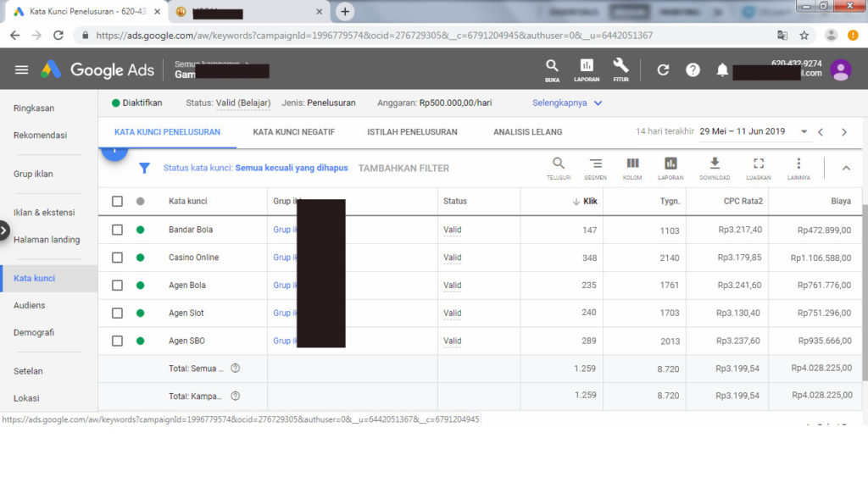This screenshot has width=868, height=488.
Task: Check the Bandar Bola row checkbox
Action: tap(117, 230)
